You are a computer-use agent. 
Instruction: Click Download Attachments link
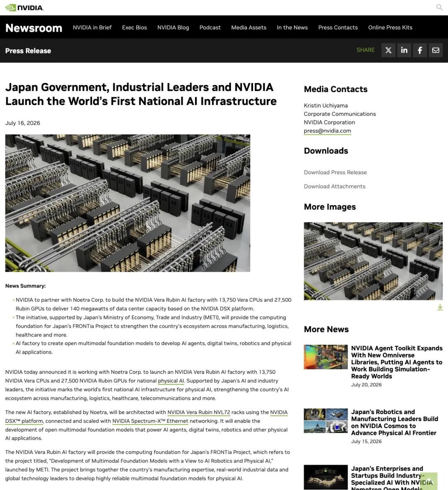(335, 186)
